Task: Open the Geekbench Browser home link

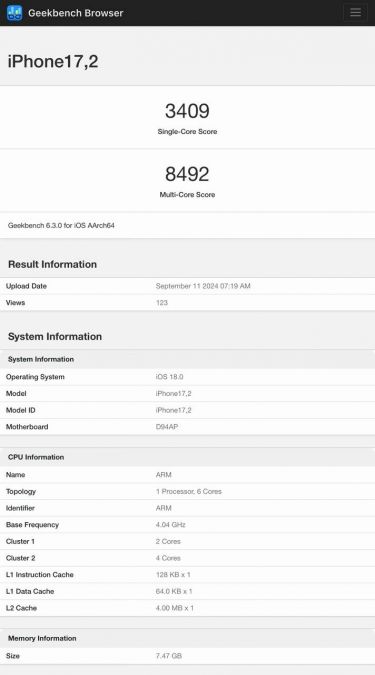Action: click(x=76, y=13)
